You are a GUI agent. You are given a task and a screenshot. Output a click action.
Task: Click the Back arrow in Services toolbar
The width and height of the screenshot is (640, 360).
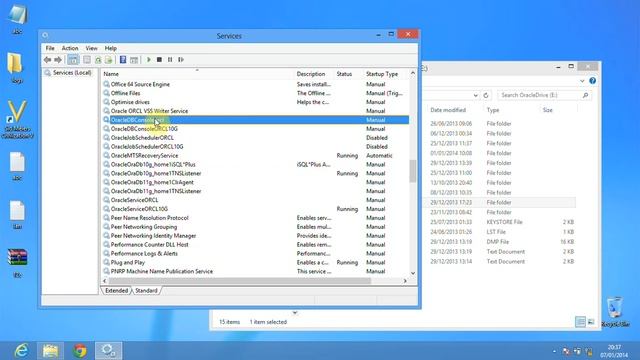pyautogui.click(x=47, y=60)
